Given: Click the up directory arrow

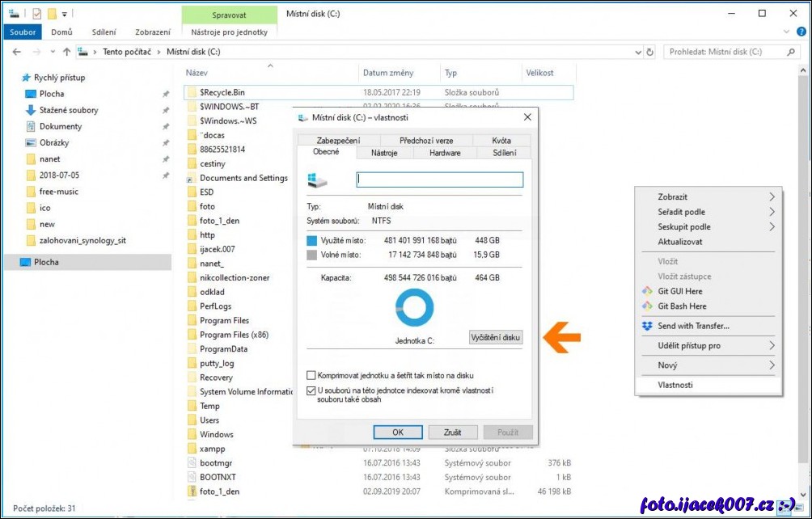Looking at the screenshot, I should [x=66, y=52].
